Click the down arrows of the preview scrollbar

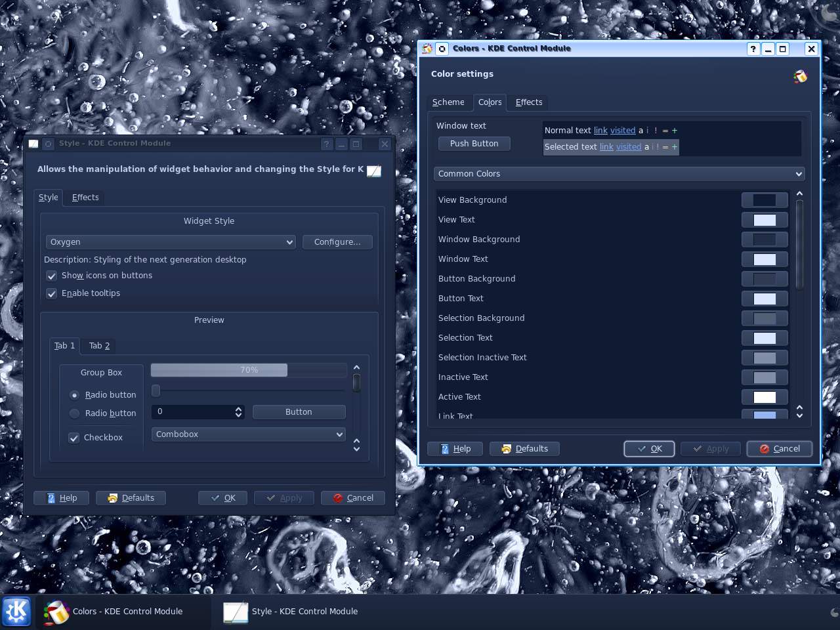click(356, 445)
